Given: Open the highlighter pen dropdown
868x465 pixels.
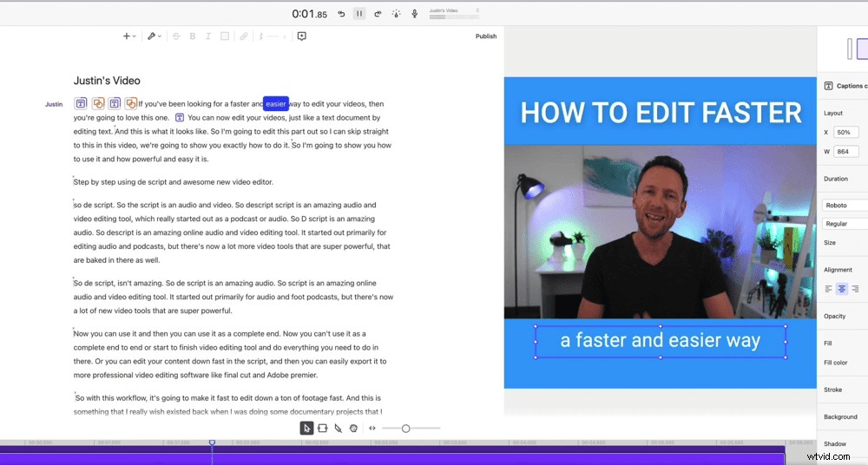Looking at the screenshot, I should click(x=154, y=36).
